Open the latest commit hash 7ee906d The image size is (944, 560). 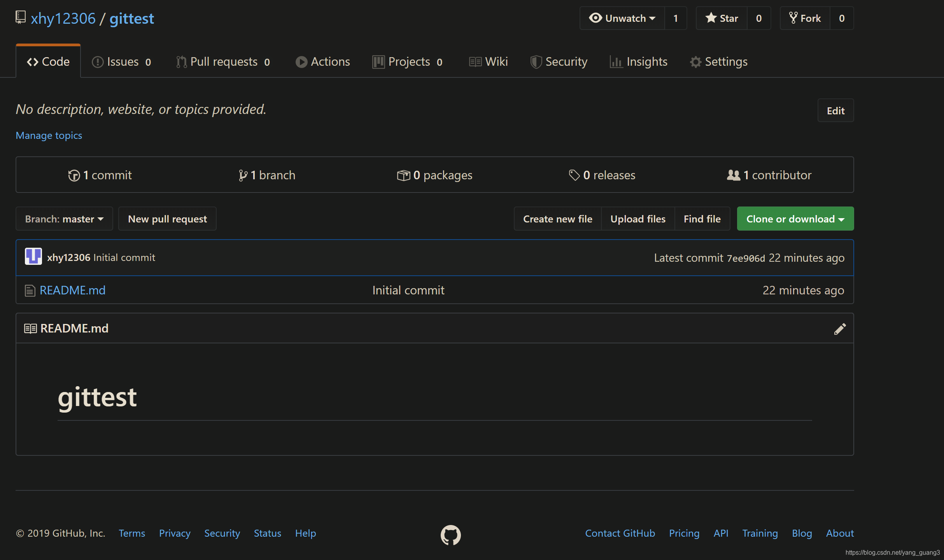(x=746, y=258)
